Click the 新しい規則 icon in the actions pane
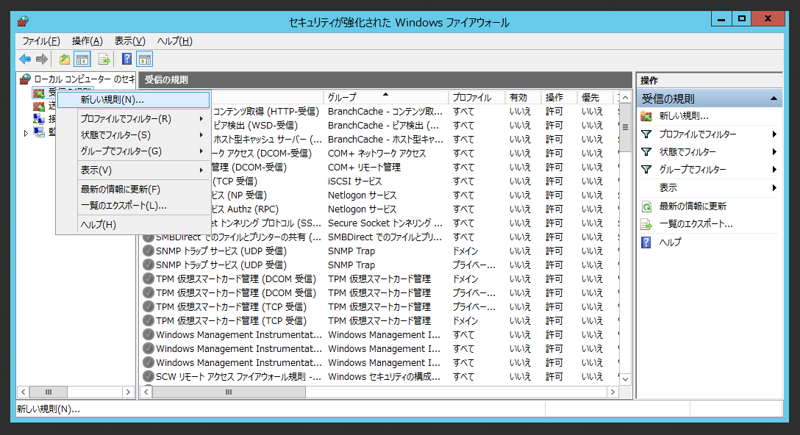Screen dimensions: 800x435 coord(646,116)
